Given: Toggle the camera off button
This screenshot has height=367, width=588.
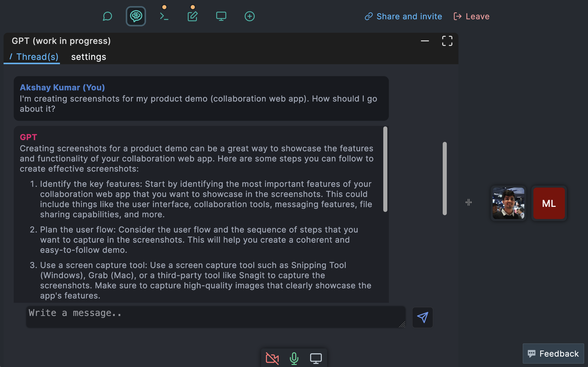Looking at the screenshot, I should click(x=272, y=358).
